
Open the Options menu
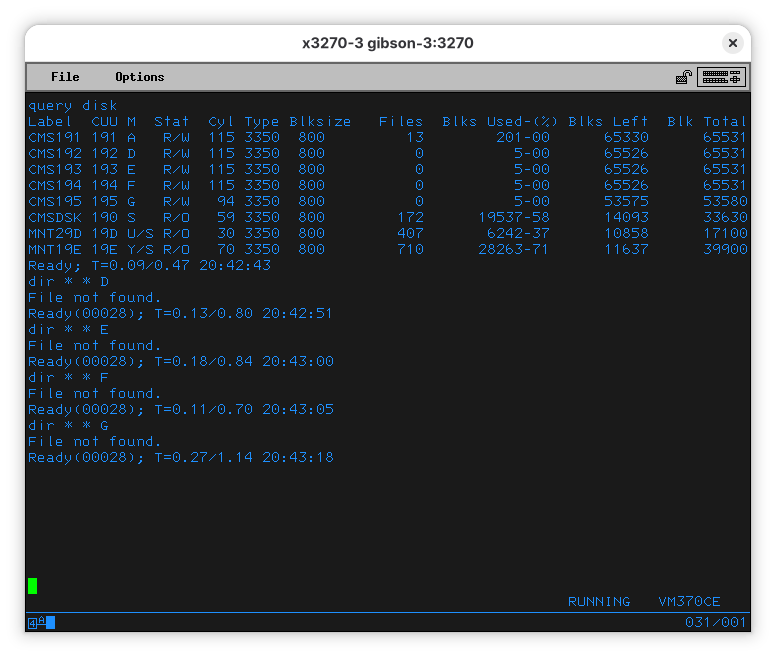pos(139,77)
